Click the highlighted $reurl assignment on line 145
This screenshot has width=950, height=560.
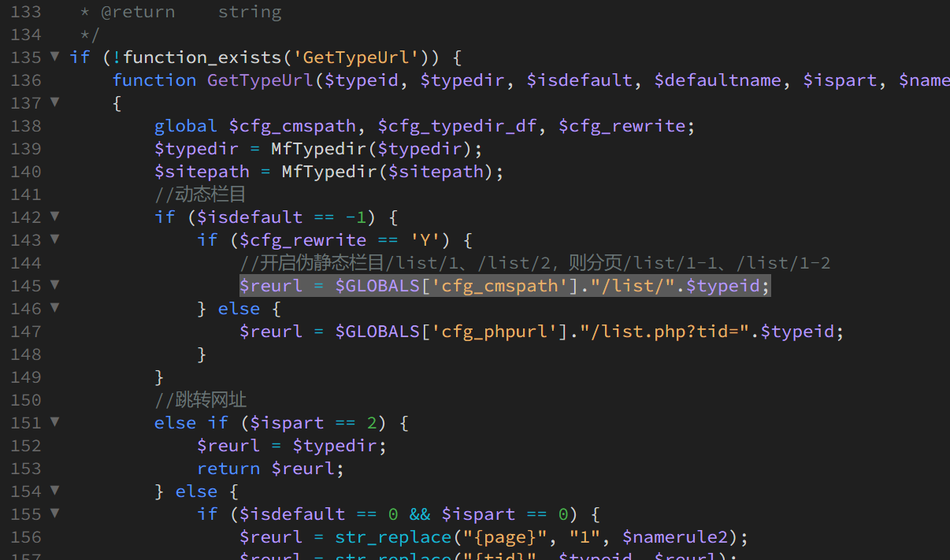pyautogui.click(x=504, y=286)
